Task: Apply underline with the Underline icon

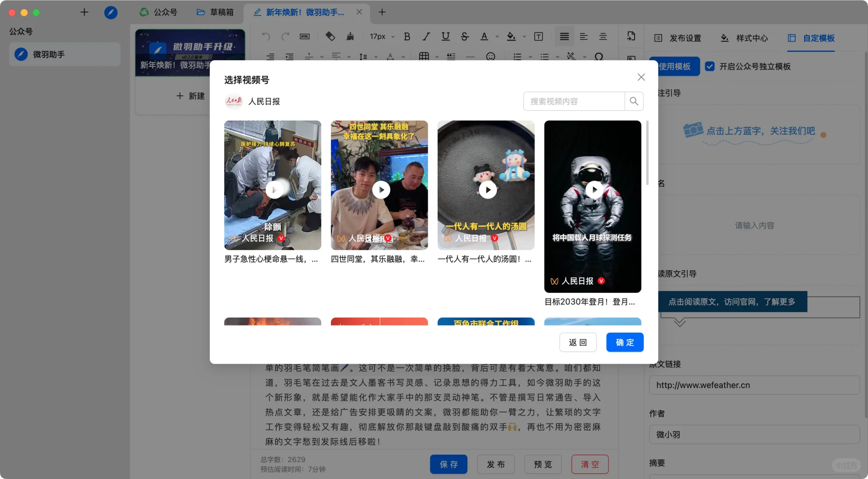Action: [x=446, y=36]
